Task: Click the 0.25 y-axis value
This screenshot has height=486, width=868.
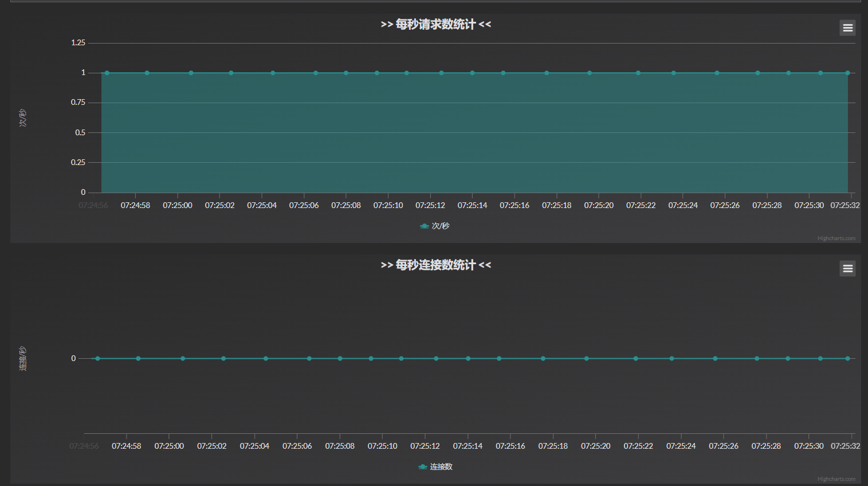Action: [78, 162]
